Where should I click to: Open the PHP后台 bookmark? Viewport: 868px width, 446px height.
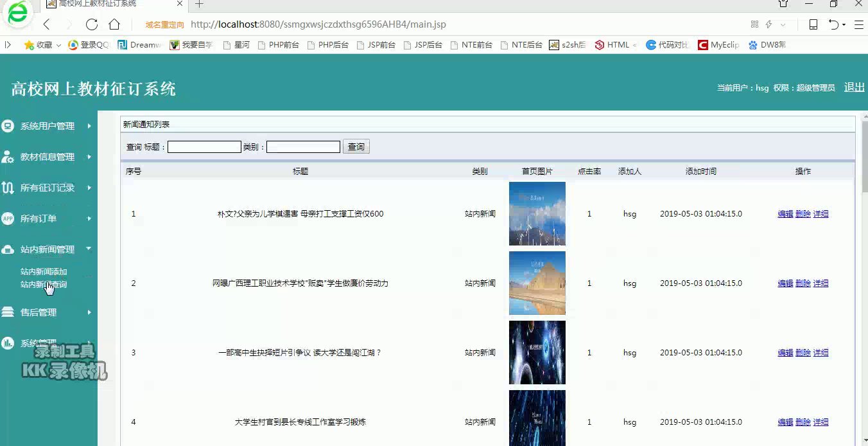click(327, 45)
